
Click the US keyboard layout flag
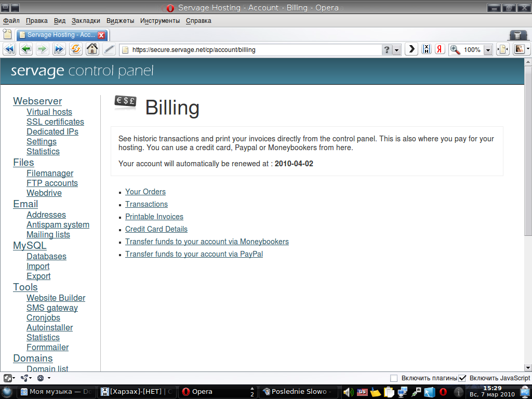(362, 392)
